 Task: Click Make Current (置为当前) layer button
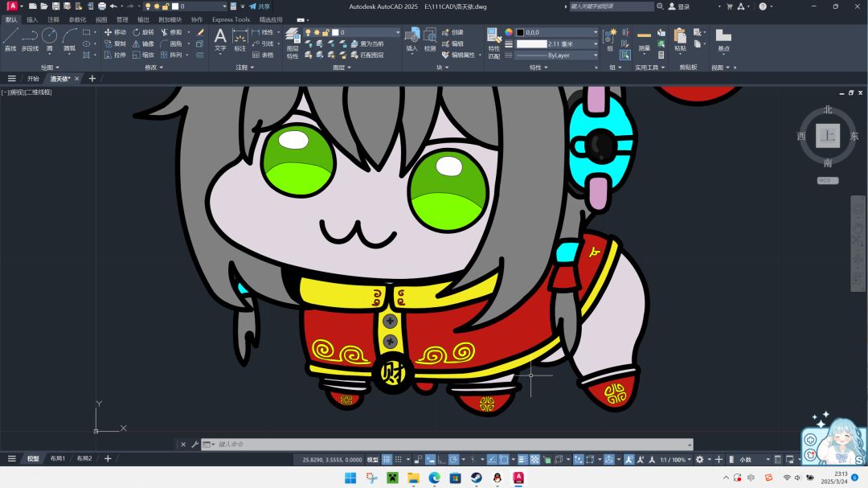[x=367, y=43]
